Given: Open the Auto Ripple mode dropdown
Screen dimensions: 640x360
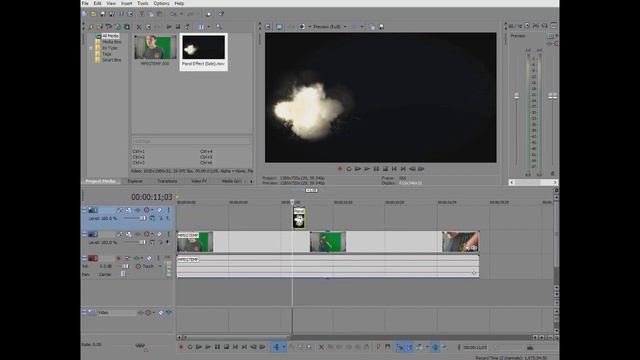Looking at the screenshot, I should pos(427,347).
